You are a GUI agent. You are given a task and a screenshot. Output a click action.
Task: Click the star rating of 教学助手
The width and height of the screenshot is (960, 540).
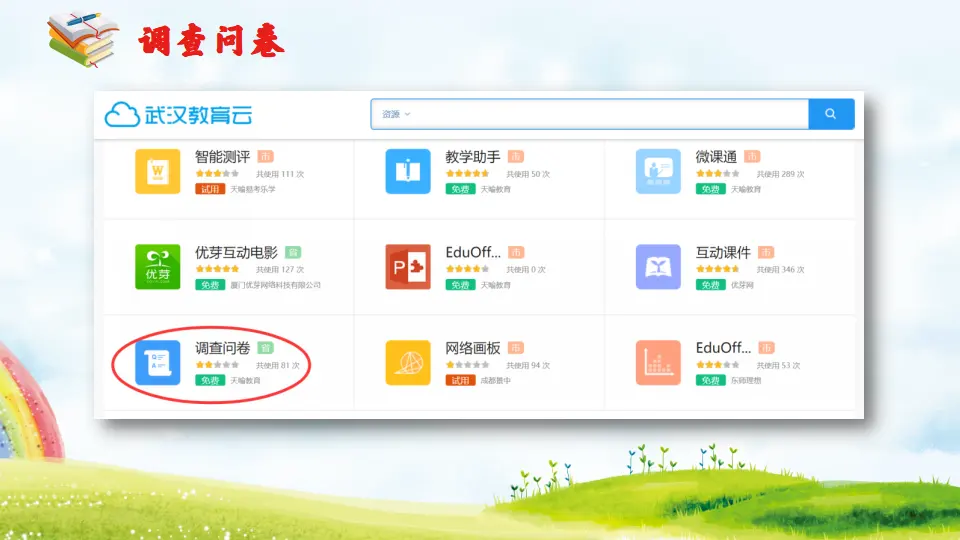pos(468,174)
